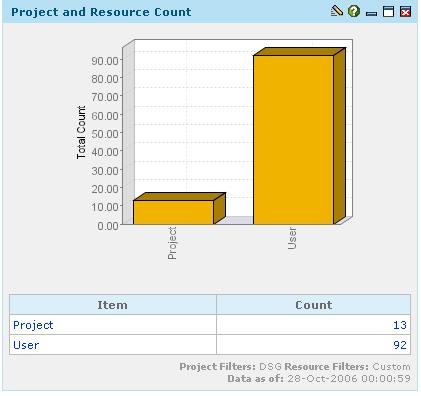Viewport: 421px width, 396px height.
Task: Click the Data as of timestamp
Action: point(319,379)
